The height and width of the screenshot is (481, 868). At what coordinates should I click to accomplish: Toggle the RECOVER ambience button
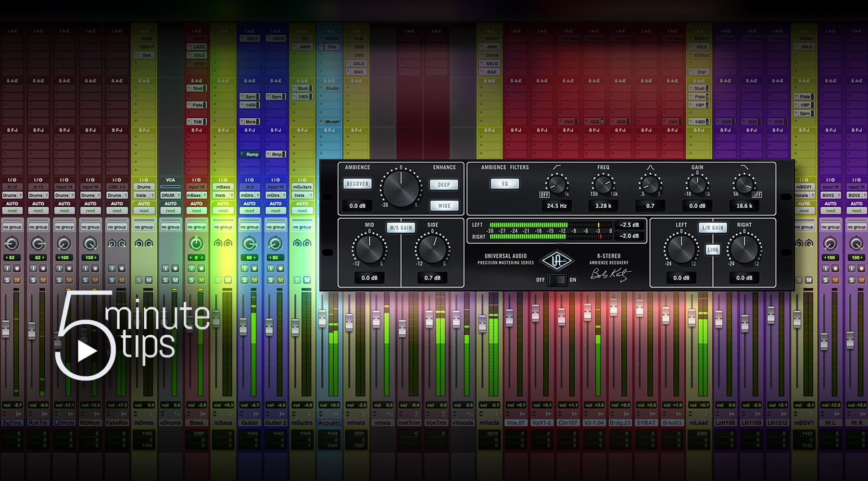[357, 184]
